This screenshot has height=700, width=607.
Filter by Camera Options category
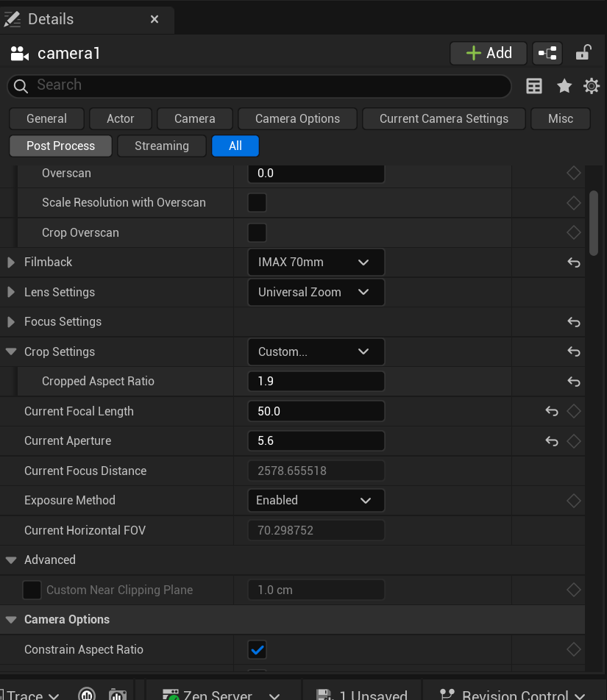point(297,119)
